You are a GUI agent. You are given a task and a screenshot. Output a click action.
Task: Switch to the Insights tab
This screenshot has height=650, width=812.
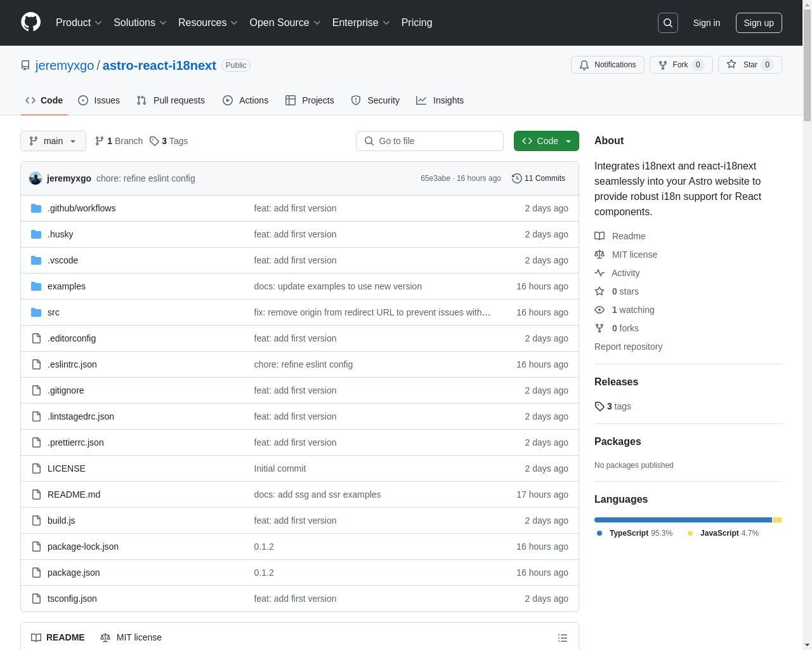(440, 100)
